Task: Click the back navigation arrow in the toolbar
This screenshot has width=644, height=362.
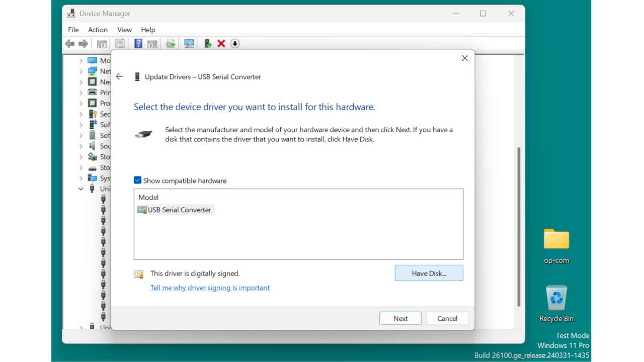Action: pyautogui.click(x=70, y=43)
